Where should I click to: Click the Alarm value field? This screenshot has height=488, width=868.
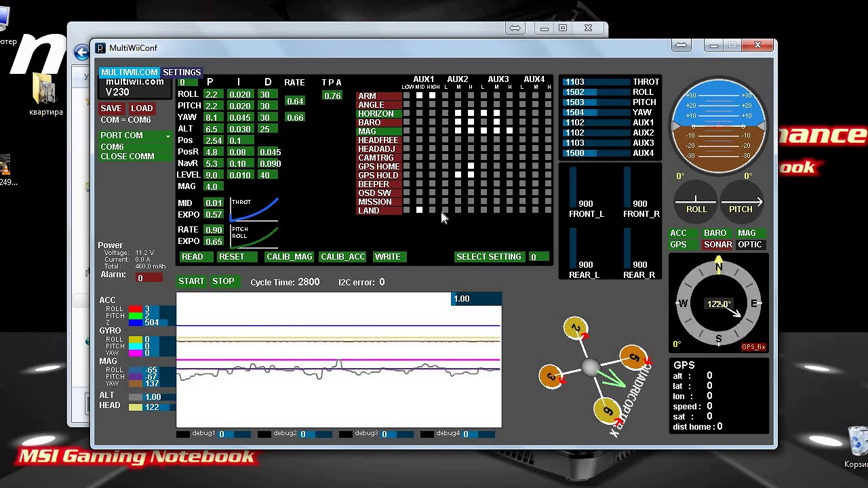[149, 278]
